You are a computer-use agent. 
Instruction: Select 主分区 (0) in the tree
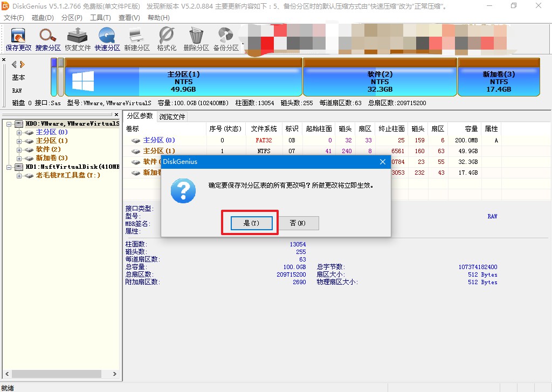[x=51, y=132]
